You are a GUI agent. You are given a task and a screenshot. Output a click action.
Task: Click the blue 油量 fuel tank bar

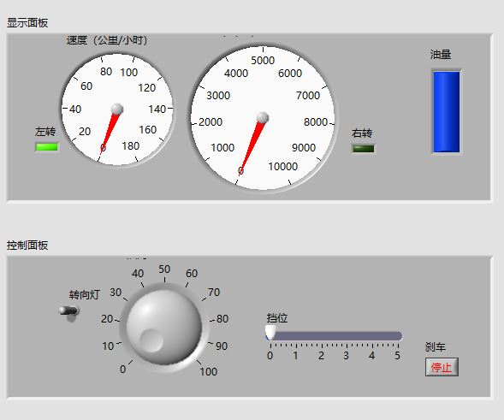click(447, 112)
